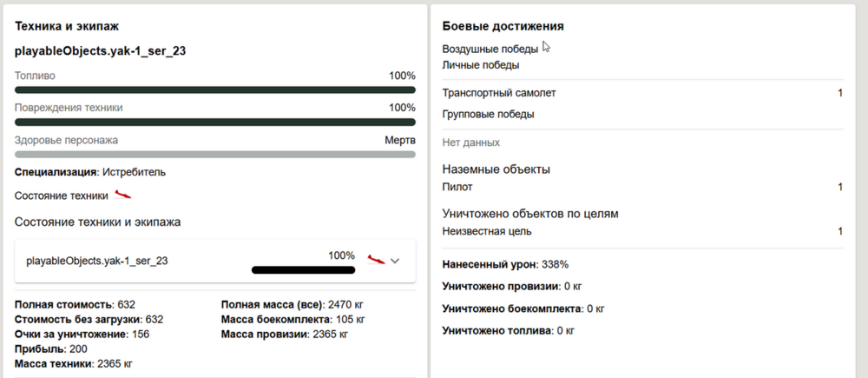Click the black 100% bar in yak-1 row
The height and width of the screenshot is (378, 868).
pos(304,269)
